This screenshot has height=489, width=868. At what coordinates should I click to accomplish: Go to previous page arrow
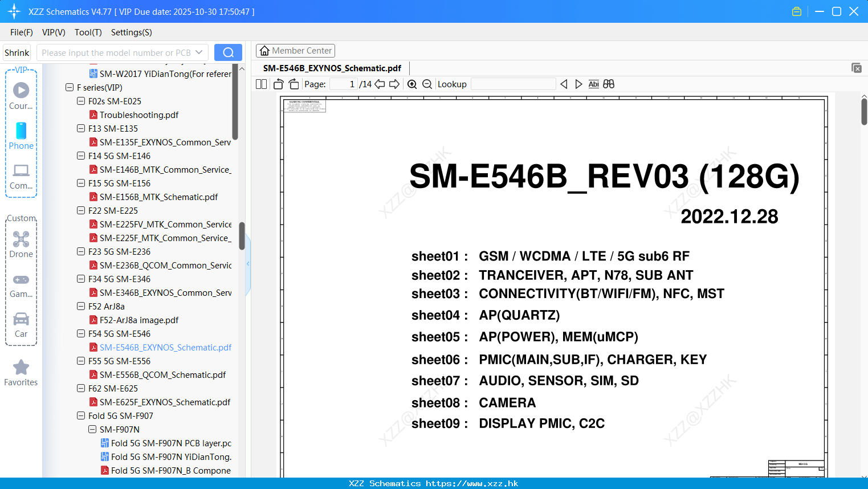click(x=380, y=84)
